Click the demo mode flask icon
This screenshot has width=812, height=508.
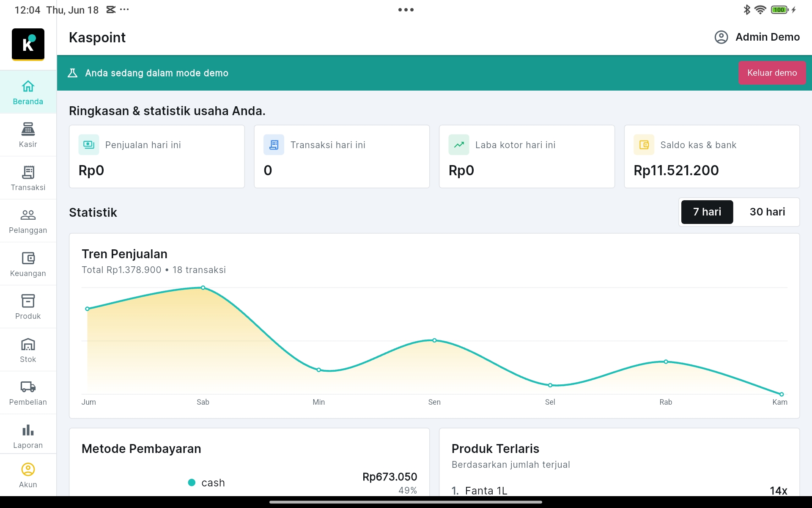[x=73, y=73]
